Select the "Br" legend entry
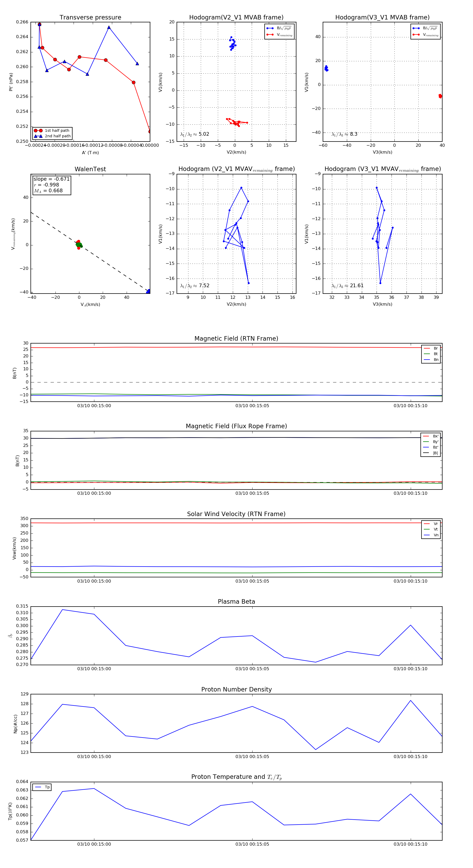 [x=431, y=349]
